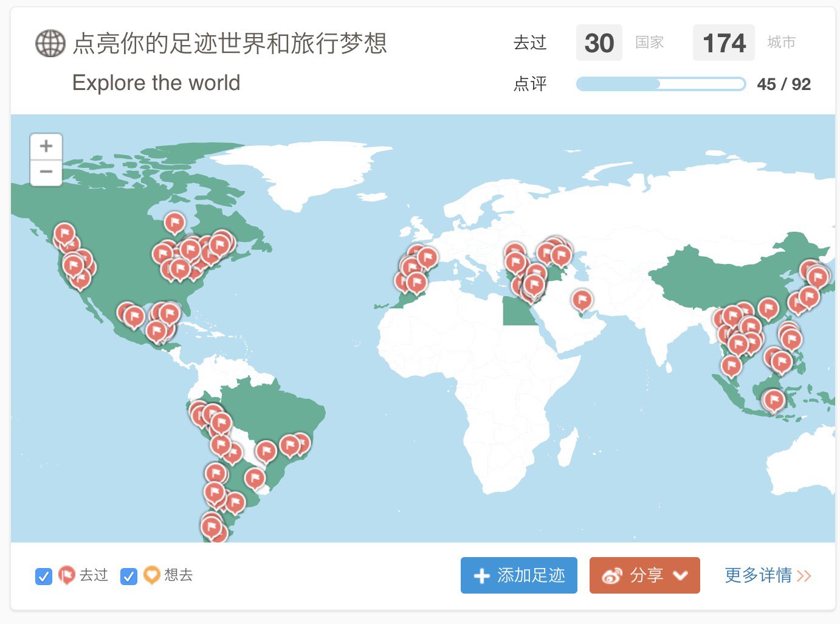Select the flag marker over Indonesia

tap(774, 400)
